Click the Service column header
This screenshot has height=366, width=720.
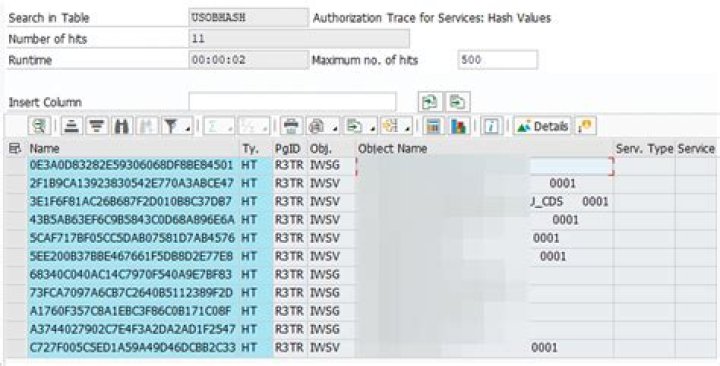pyautogui.click(x=696, y=148)
